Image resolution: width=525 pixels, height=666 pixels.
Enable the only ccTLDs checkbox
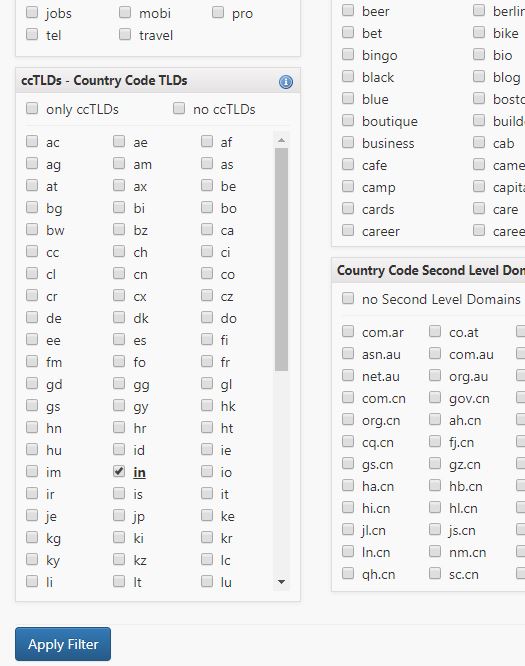coord(32,108)
